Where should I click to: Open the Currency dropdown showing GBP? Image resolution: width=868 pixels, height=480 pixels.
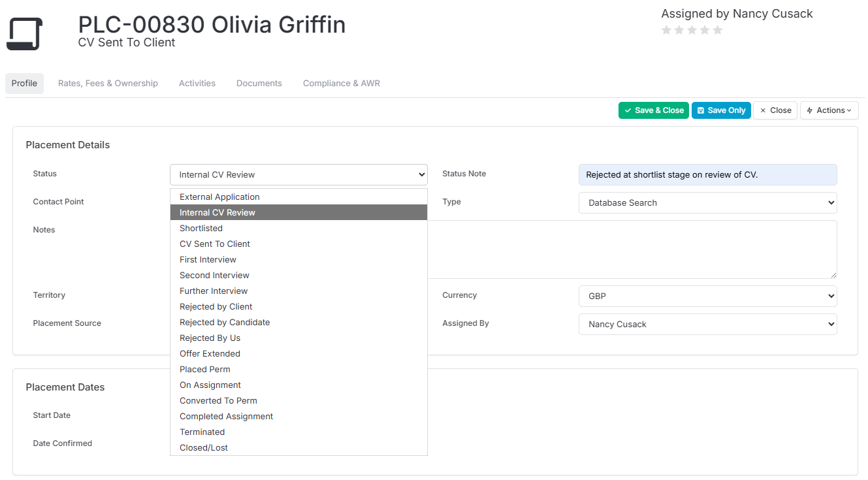click(708, 296)
